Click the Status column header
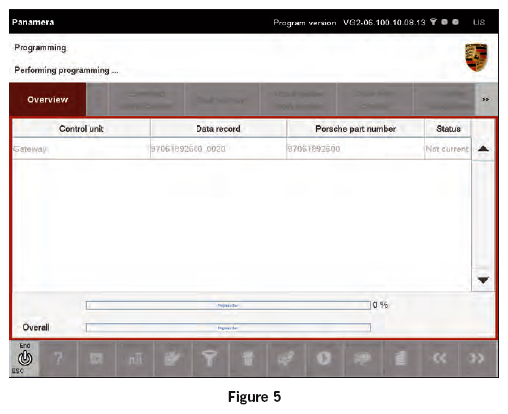This screenshot has width=508, height=414. [448, 129]
